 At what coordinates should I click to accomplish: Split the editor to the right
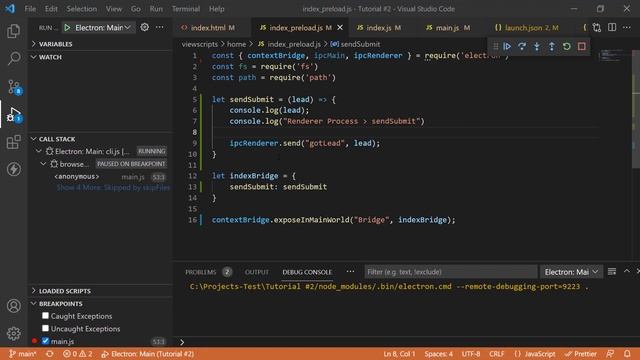point(612,27)
